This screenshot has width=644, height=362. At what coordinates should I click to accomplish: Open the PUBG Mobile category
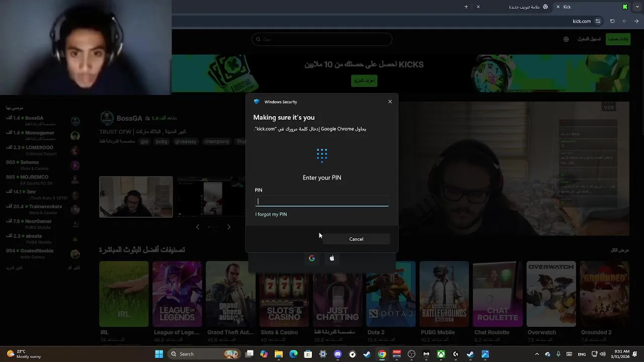444,294
